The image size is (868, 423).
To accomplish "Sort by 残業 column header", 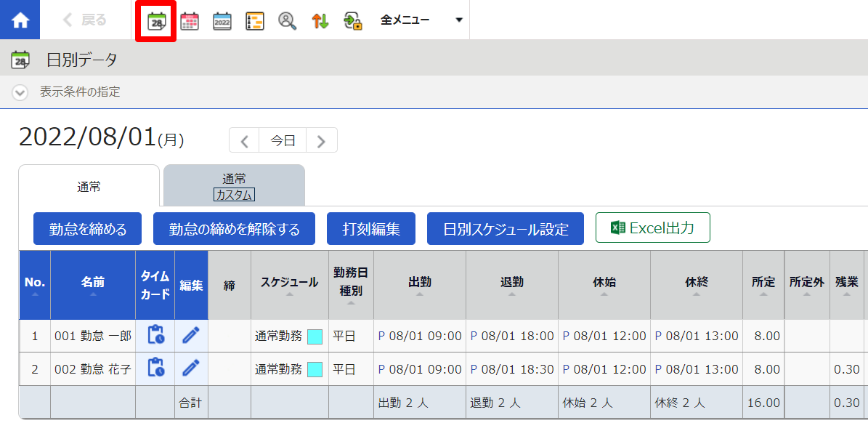I will click(x=847, y=285).
